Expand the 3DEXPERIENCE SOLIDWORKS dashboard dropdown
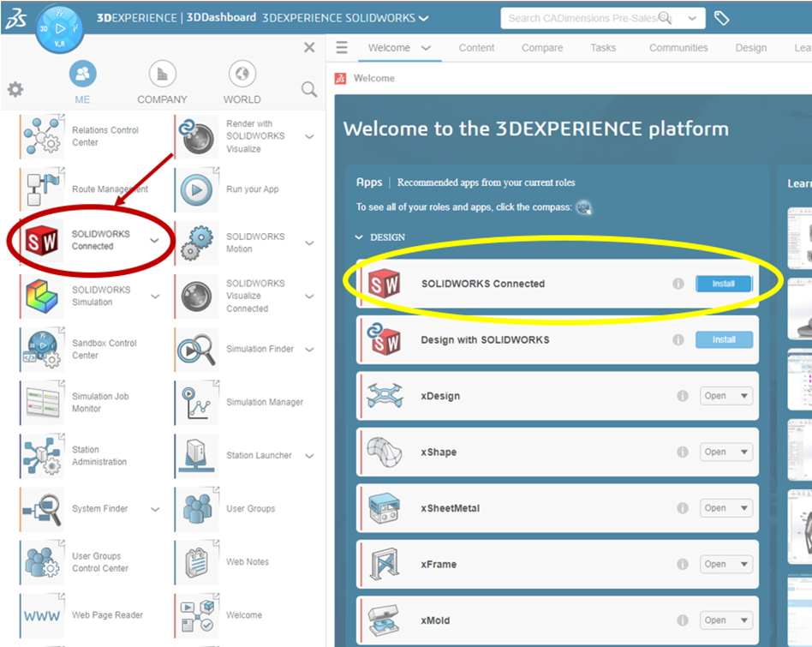Viewport: 812px width, 647px height. [425, 18]
